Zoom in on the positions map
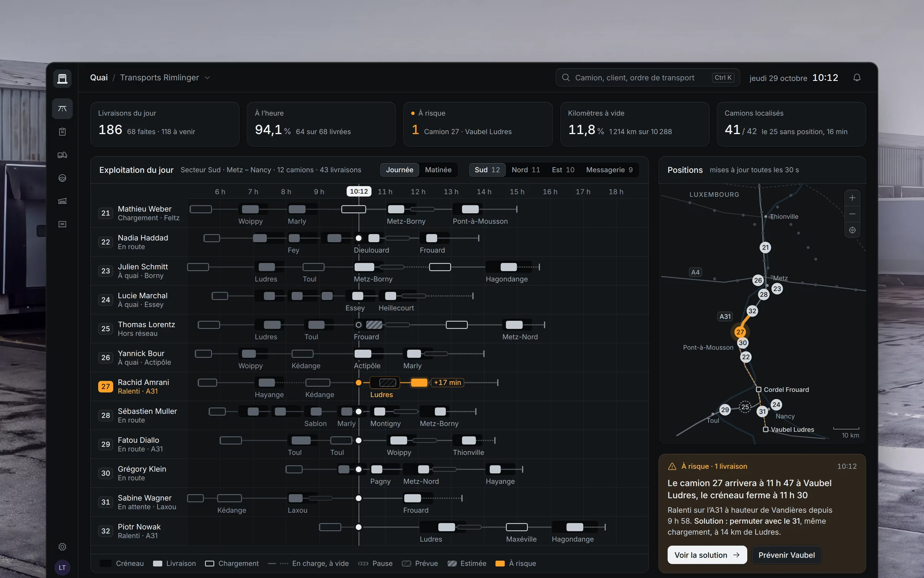Viewport: 924px width, 578px height. click(852, 198)
